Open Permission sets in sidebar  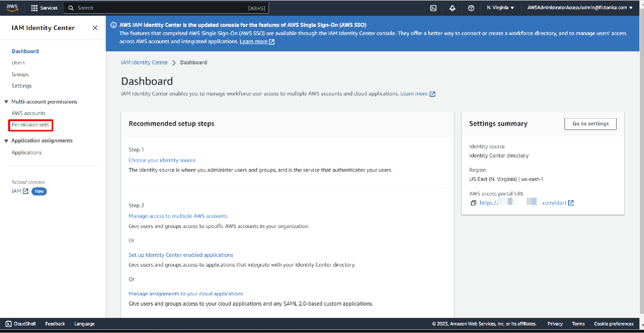tap(30, 125)
